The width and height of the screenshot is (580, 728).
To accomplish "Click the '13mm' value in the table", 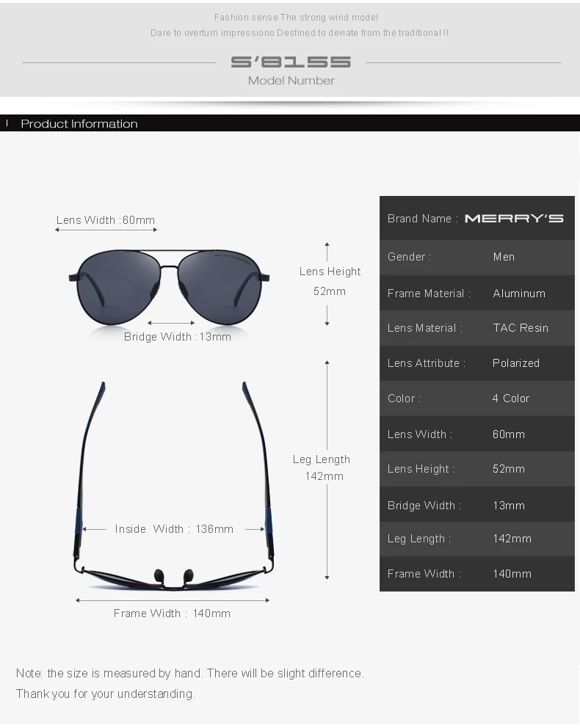I will point(509,506).
